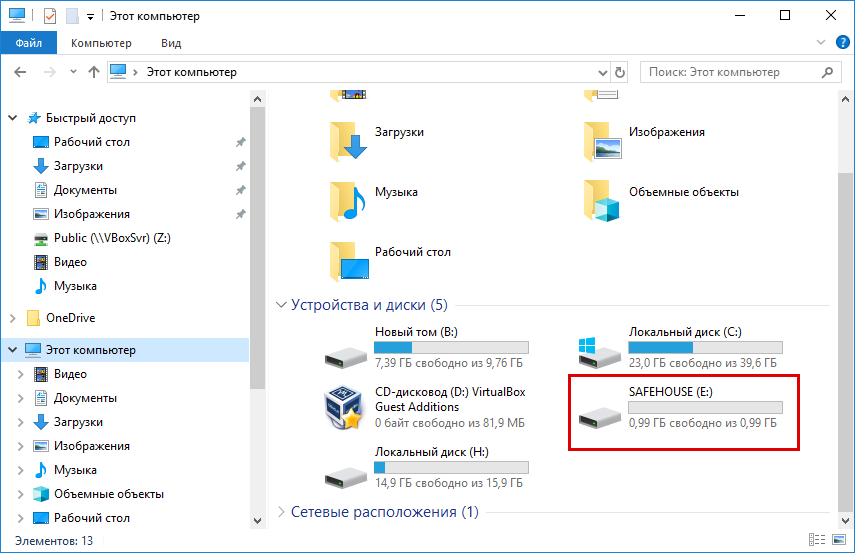Open the address bar history dropdown
855x553 pixels.
pos(602,73)
